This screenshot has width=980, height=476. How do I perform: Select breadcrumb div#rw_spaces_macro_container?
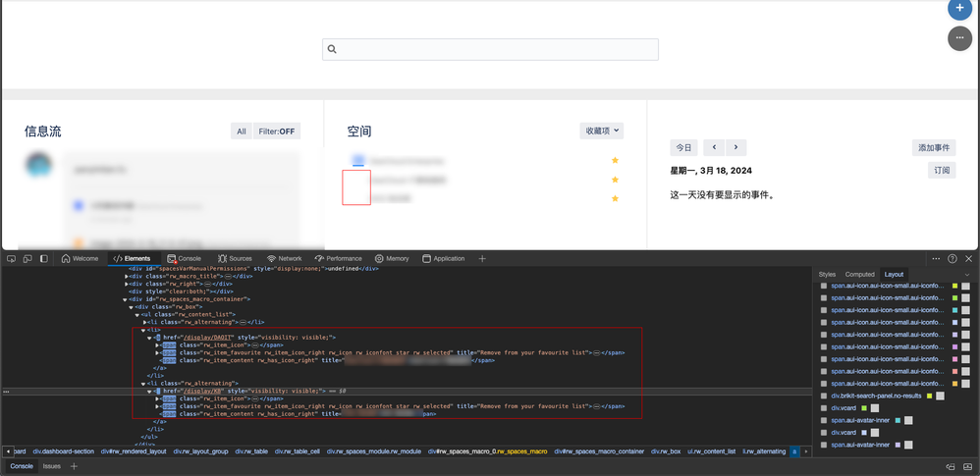click(599, 451)
